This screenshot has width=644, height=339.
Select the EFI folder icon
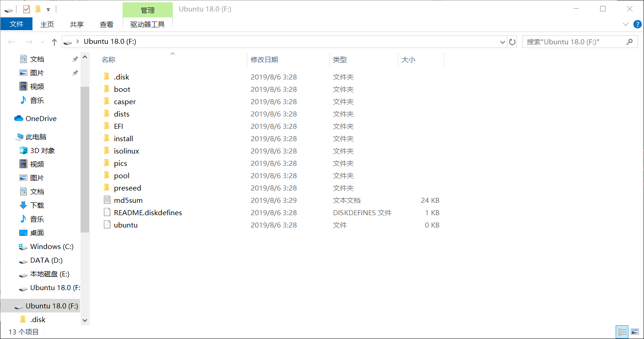107,126
